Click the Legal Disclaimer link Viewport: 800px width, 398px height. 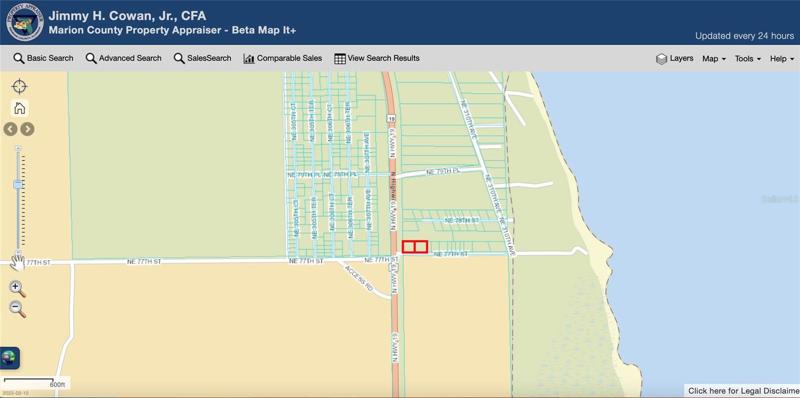pyautogui.click(x=743, y=391)
